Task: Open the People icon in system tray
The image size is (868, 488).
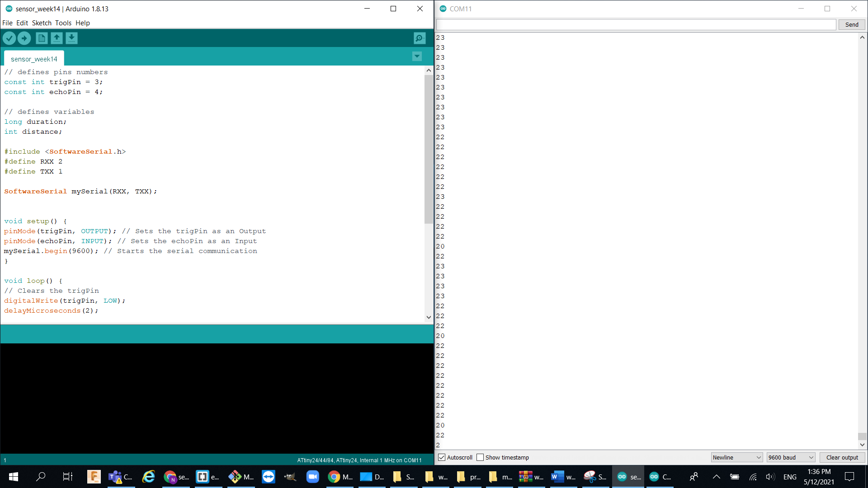Action: 694,477
